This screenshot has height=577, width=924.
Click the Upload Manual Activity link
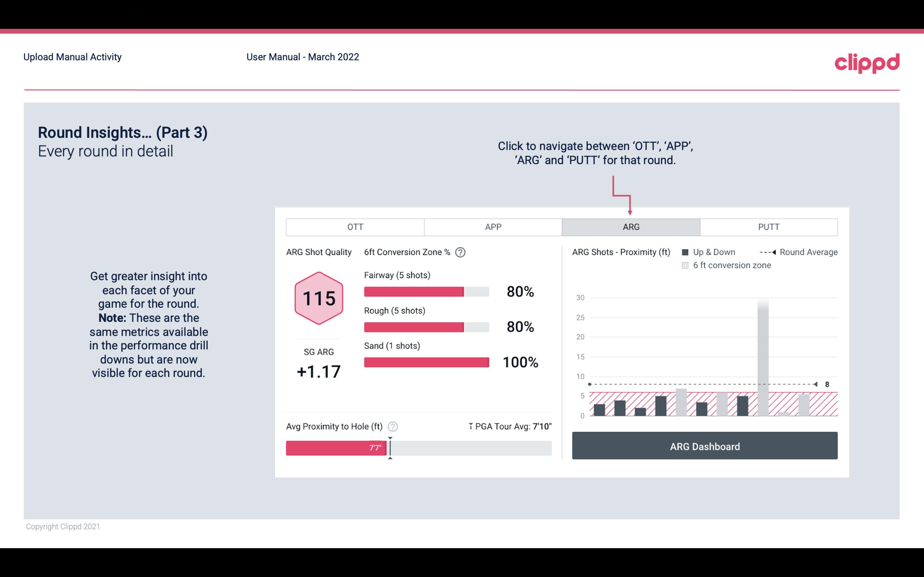coord(72,57)
